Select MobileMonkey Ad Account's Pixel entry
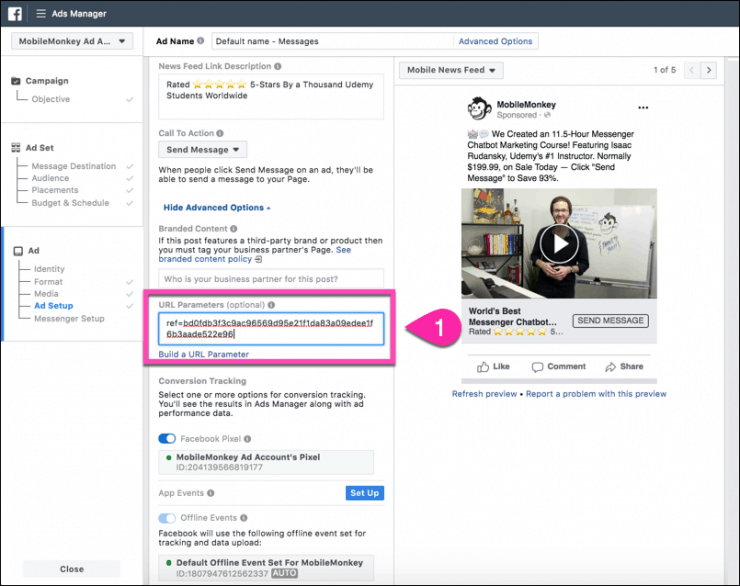The width and height of the screenshot is (740, 586). coord(266,462)
